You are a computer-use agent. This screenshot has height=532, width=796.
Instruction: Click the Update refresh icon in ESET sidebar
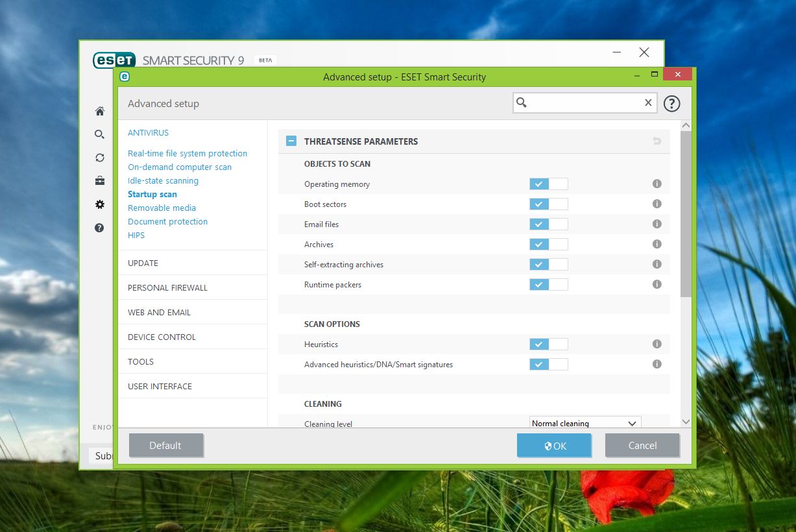(99, 158)
